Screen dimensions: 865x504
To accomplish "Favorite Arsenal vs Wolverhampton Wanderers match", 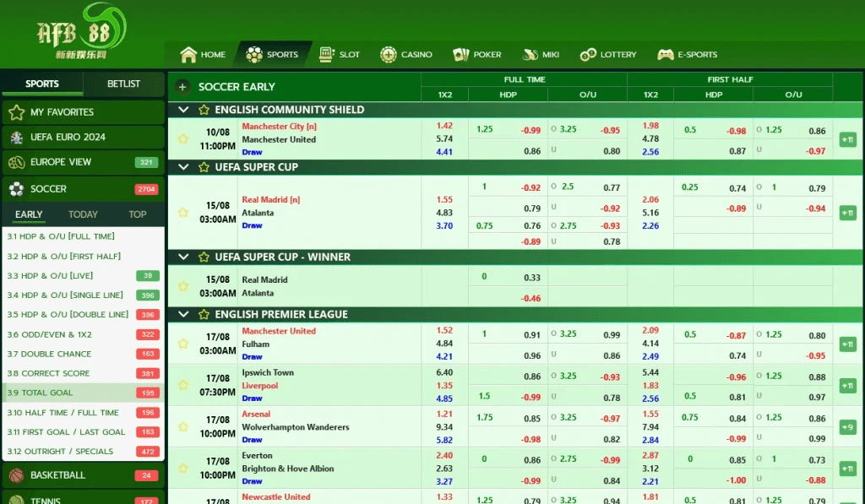I will click(x=183, y=427).
